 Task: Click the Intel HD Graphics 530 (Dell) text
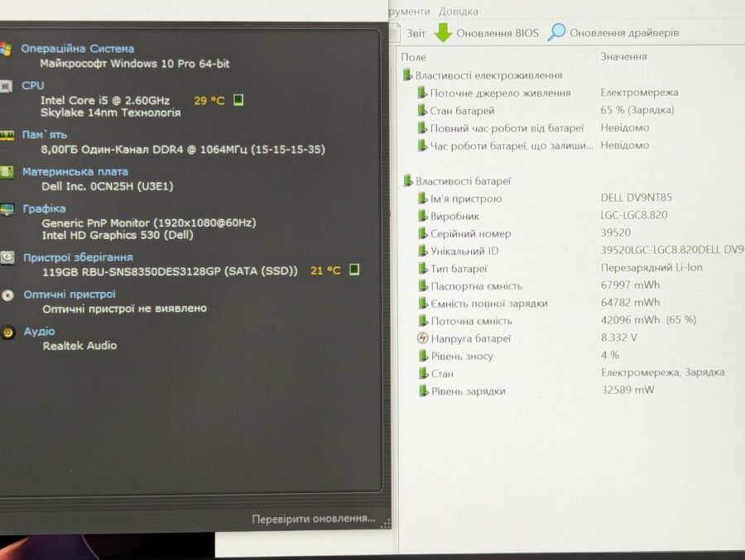[x=118, y=235]
